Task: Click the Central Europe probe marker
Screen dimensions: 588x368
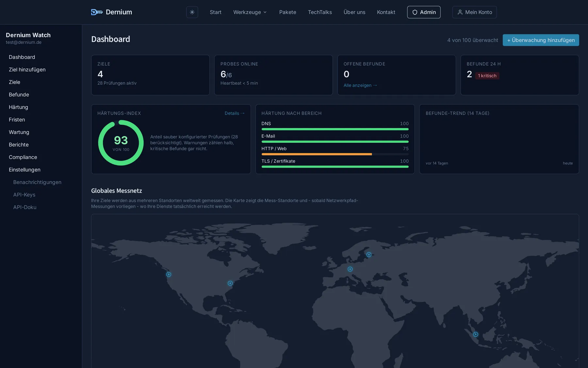Action: [x=350, y=269]
